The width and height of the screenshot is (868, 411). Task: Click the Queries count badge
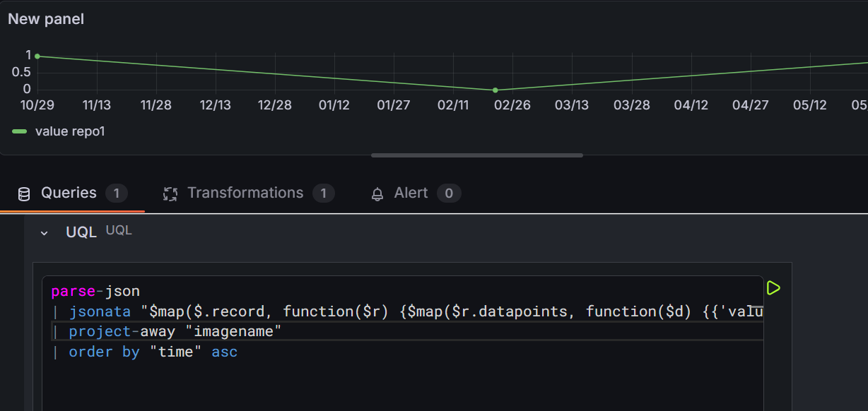tap(117, 193)
